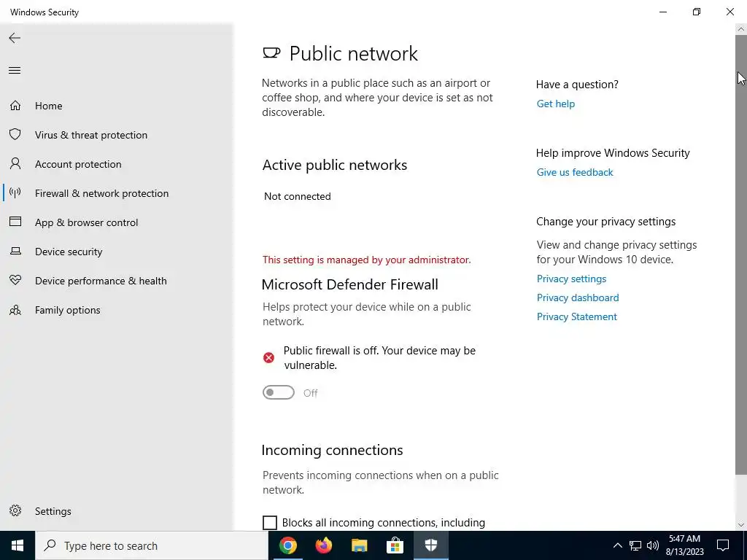747x560 pixels.
Task: Click the scrollbar up arrow
Action: point(741,28)
